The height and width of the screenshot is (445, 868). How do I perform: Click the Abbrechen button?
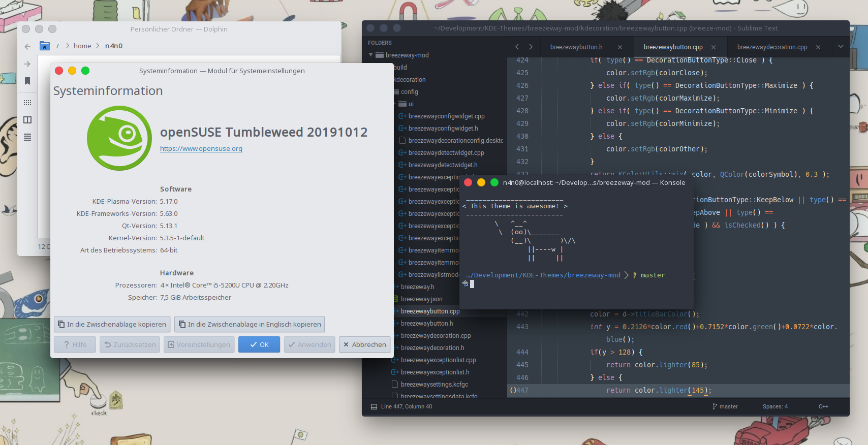tap(364, 344)
